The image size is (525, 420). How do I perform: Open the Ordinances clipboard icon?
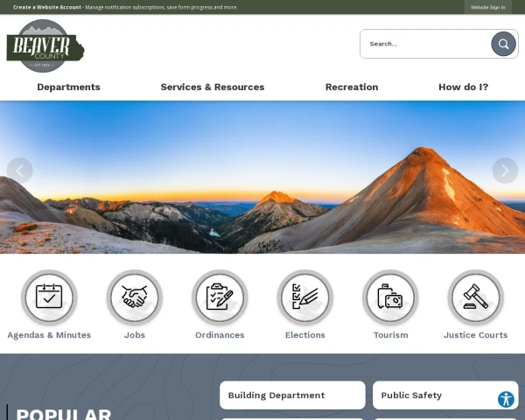click(220, 297)
